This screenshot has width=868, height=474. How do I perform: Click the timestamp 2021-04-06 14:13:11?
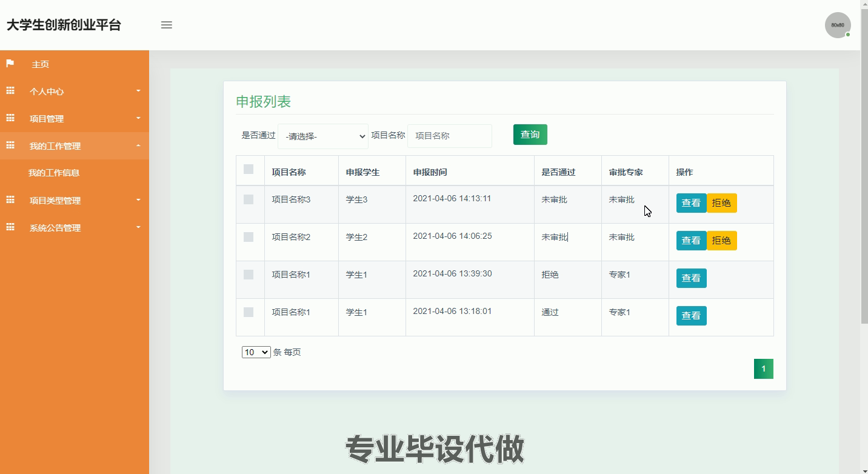click(452, 198)
